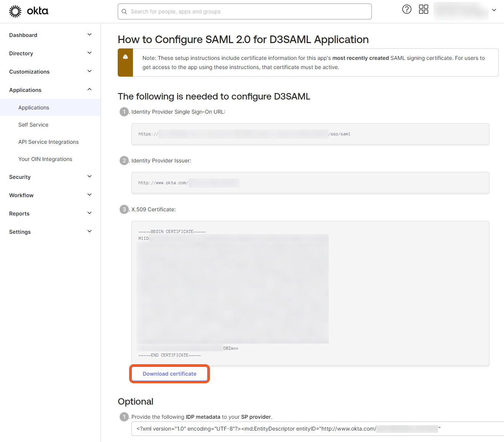This screenshot has width=504, height=442.
Task: Open API Service Integrations
Action: tap(48, 142)
